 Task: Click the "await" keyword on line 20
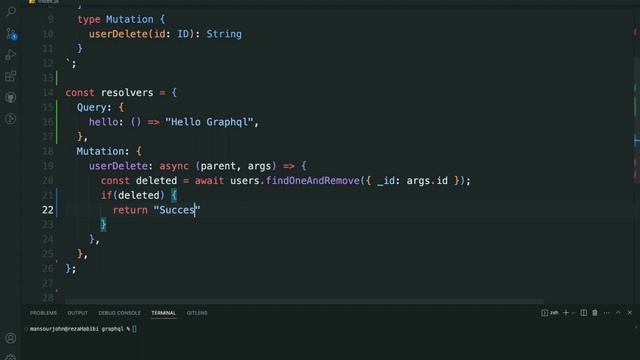pos(209,180)
